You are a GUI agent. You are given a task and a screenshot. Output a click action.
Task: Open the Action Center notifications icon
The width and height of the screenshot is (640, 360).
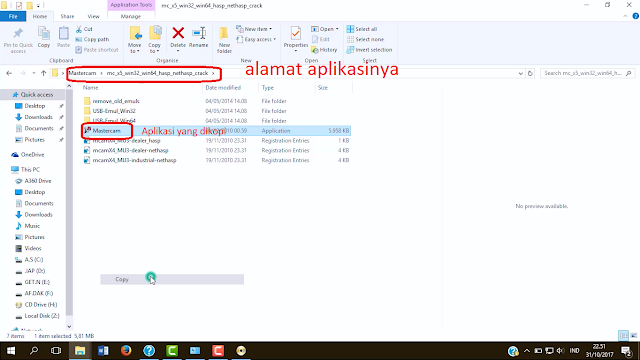tap(627, 351)
